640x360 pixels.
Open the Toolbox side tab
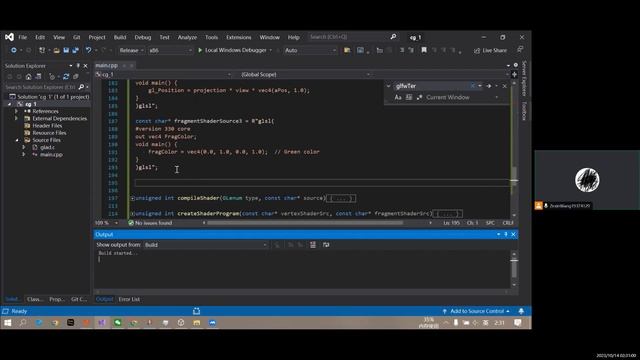click(524, 111)
